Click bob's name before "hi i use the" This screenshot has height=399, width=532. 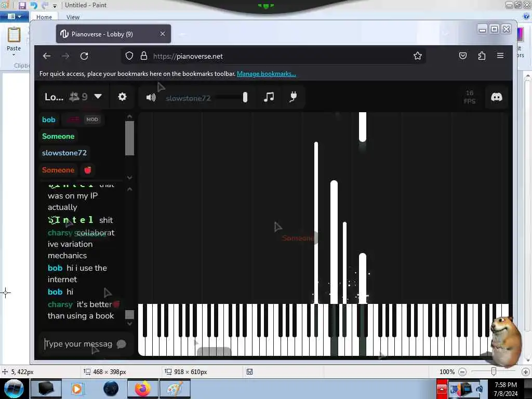point(55,268)
